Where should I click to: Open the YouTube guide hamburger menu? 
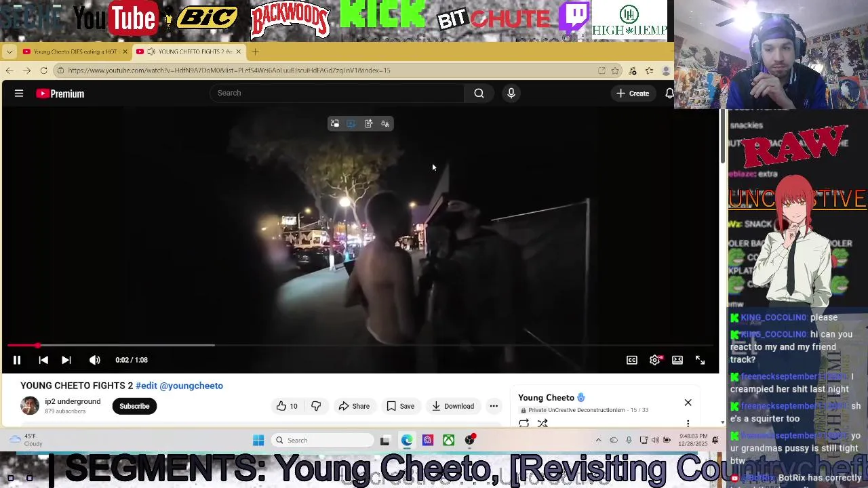point(19,94)
